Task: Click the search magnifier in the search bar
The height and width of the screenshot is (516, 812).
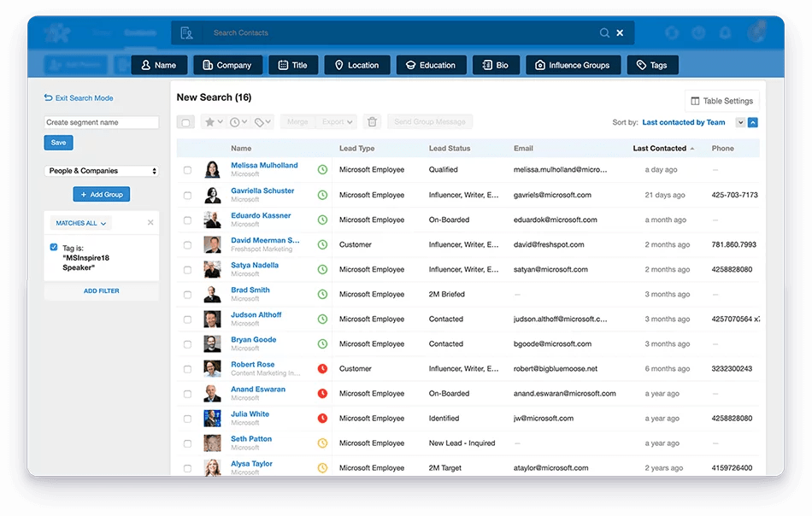Action: click(x=603, y=32)
